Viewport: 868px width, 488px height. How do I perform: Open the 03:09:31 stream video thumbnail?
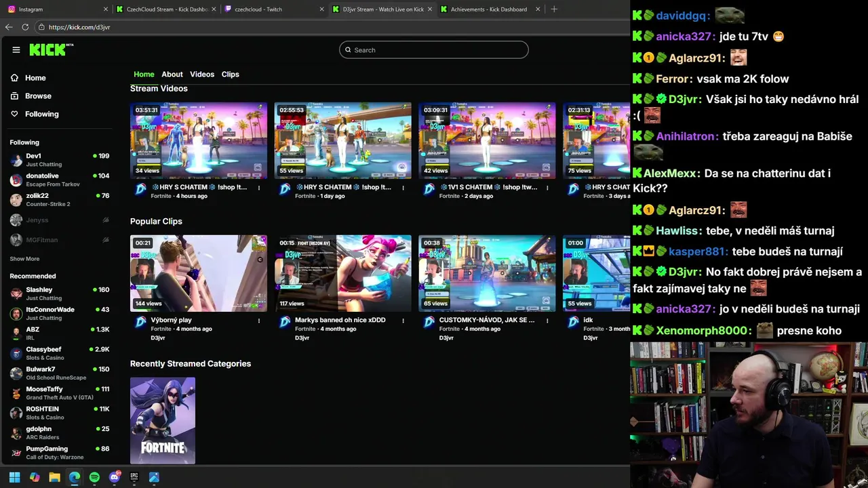tap(487, 140)
